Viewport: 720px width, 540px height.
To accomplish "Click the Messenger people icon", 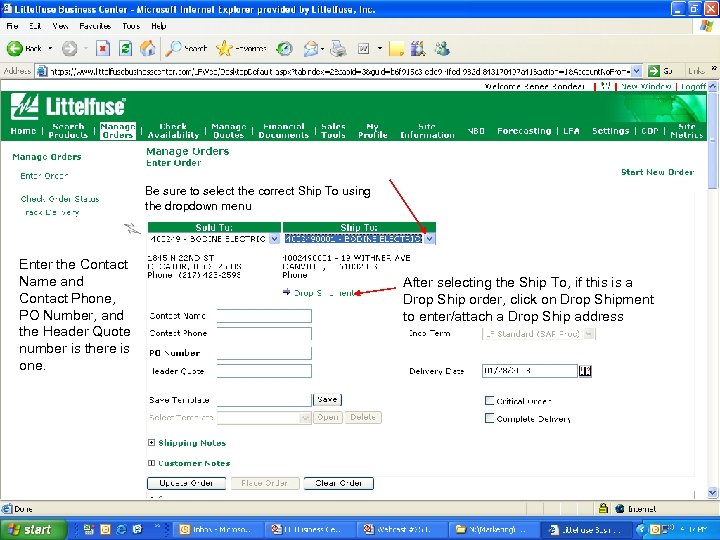I will 442,48.
